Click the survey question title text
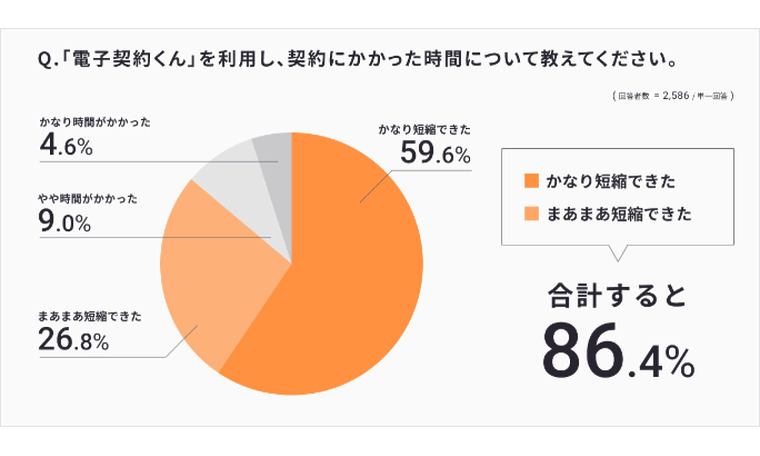 (x=358, y=59)
